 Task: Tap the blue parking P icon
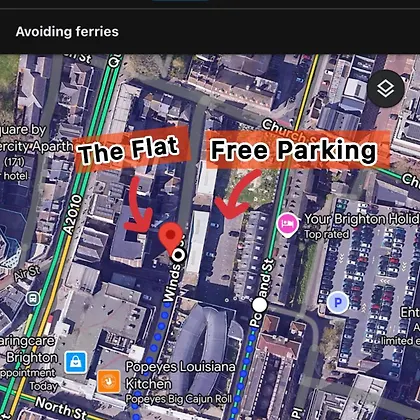[x=338, y=303]
